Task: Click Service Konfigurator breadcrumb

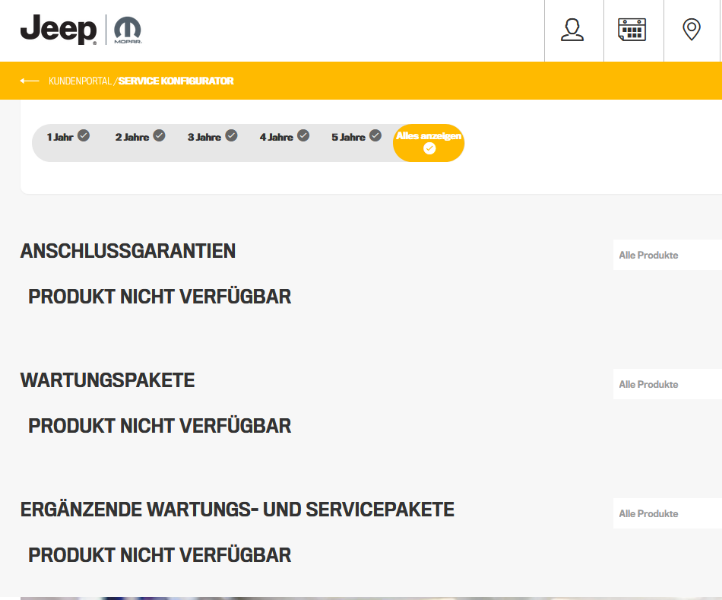Action: (176, 81)
